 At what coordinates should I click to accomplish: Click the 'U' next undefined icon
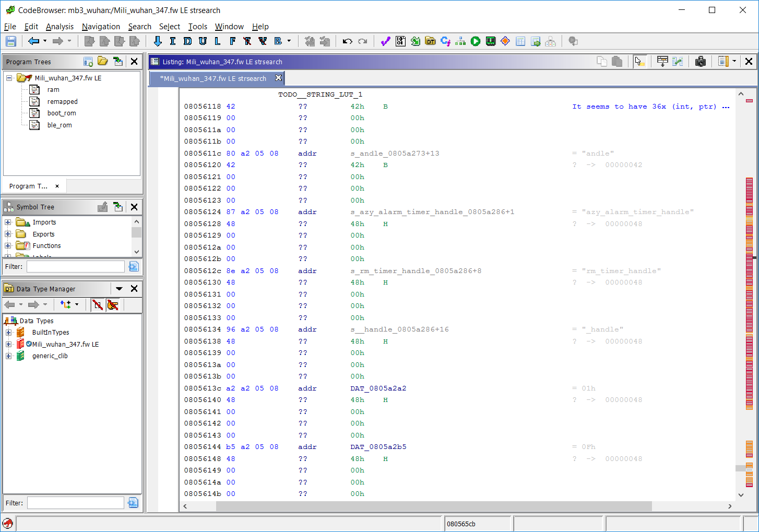203,41
